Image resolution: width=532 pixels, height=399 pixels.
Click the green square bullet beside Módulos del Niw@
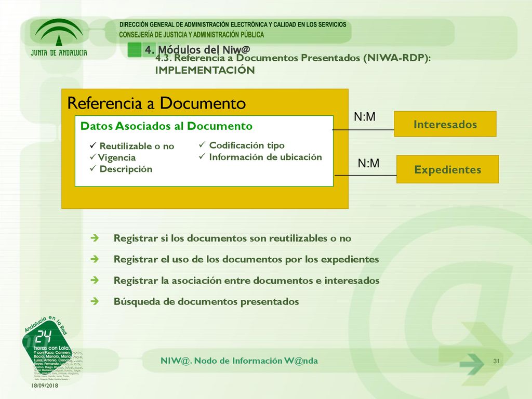click(x=135, y=49)
